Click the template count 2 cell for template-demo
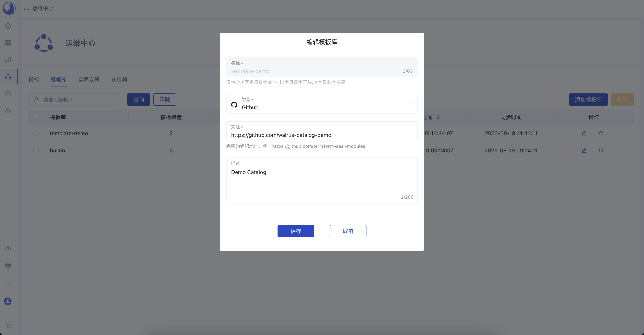 coord(171,133)
